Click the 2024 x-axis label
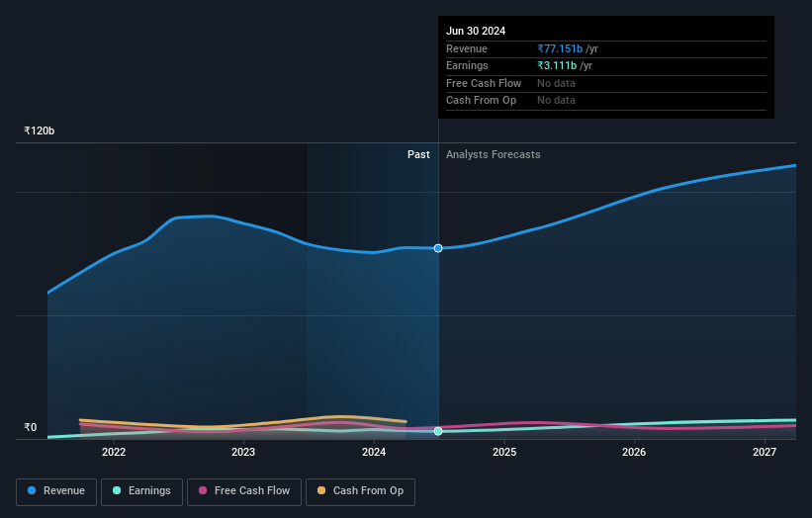 [x=374, y=453]
